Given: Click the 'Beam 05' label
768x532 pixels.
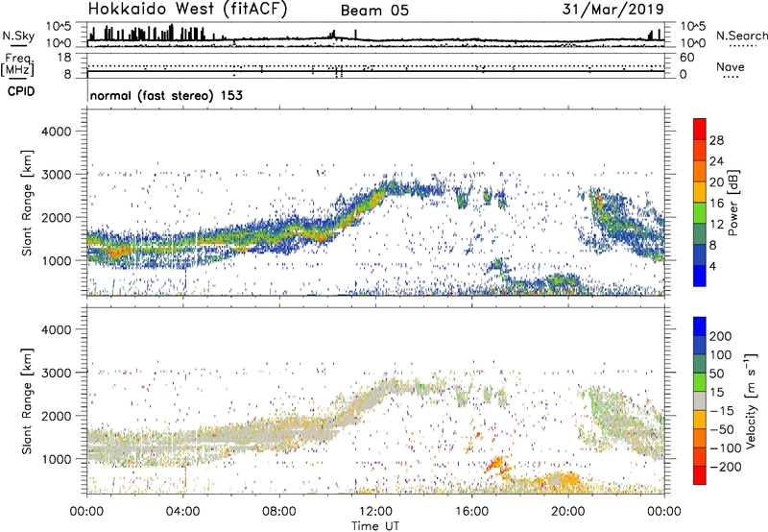Looking at the screenshot, I should [374, 11].
